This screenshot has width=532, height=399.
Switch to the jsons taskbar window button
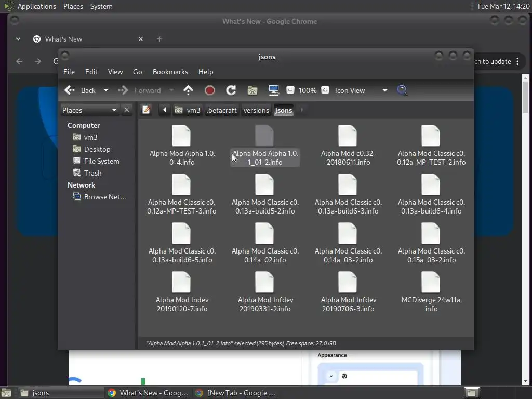60,393
